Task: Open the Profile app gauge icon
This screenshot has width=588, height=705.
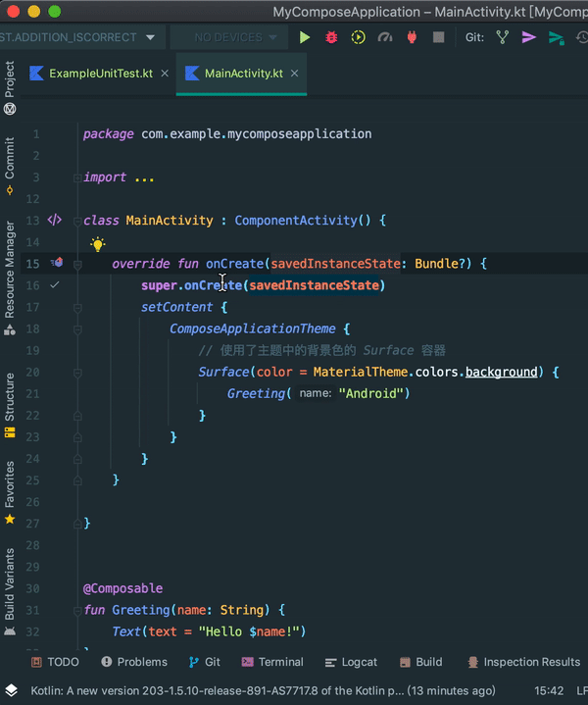Action: click(x=385, y=37)
